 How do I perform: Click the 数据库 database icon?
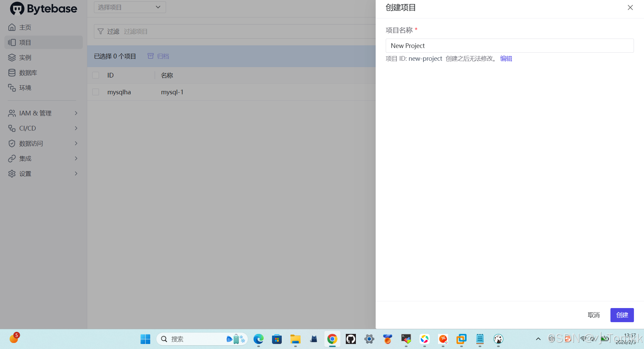[x=12, y=72]
